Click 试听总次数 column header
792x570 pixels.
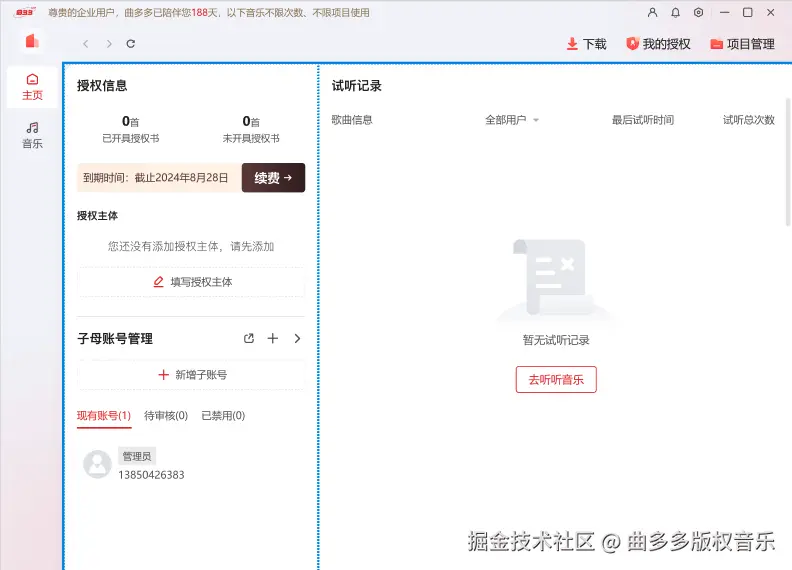click(x=749, y=120)
